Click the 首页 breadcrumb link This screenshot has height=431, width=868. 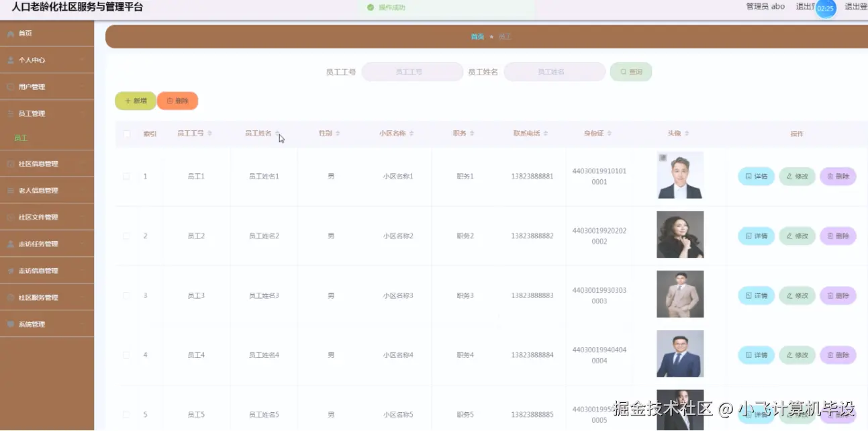(477, 37)
